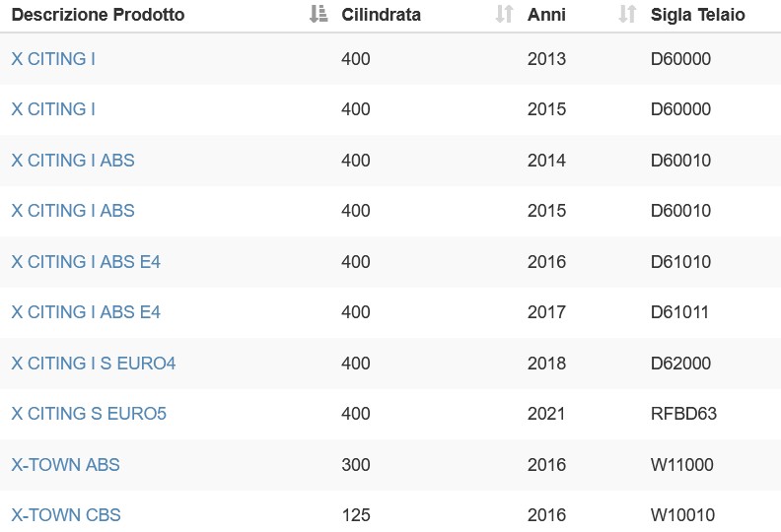Open X CITING I ABS 2015 link
The width and height of the screenshot is (781, 532).
click(x=73, y=211)
